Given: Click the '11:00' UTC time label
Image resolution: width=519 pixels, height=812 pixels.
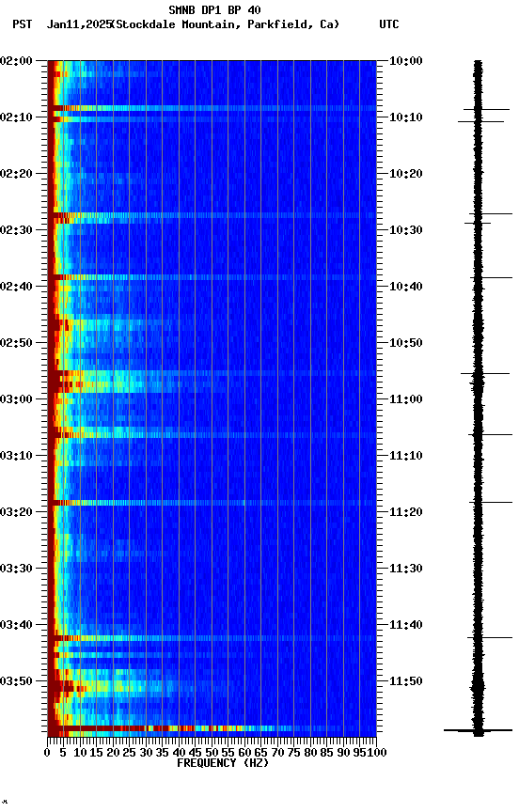Looking at the screenshot, I should (x=406, y=399).
